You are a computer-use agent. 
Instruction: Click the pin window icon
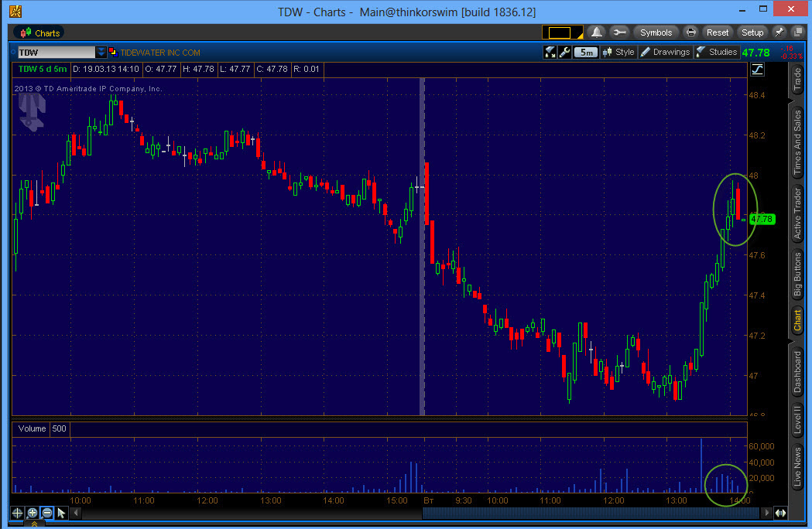pyautogui.click(x=778, y=32)
